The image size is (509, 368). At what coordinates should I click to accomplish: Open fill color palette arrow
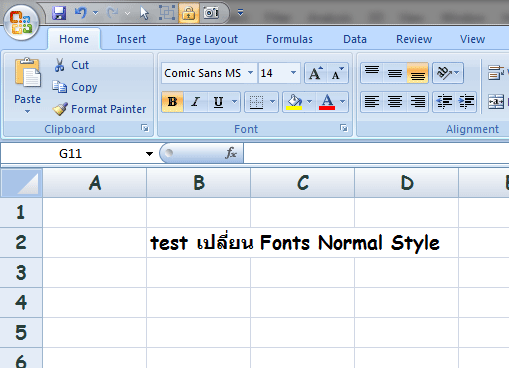310,102
